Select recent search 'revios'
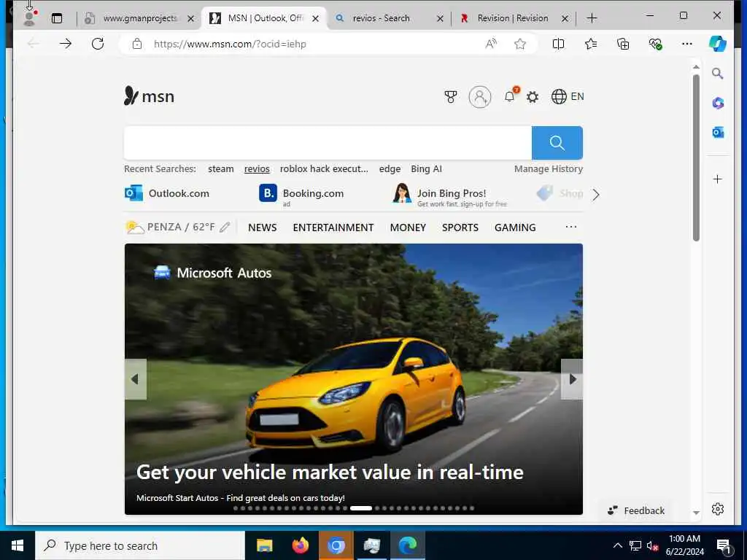The width and height of the screenshot is (747, 560). [x=257, y=169]
